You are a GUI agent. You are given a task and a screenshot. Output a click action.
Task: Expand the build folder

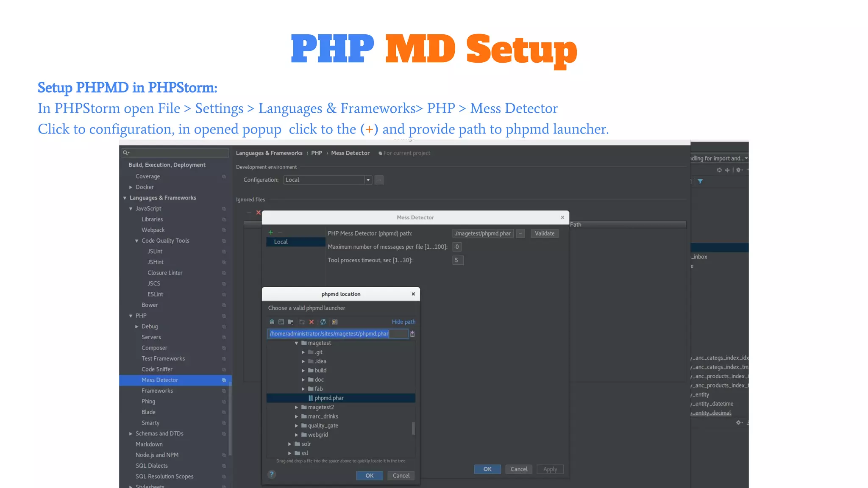303,371
